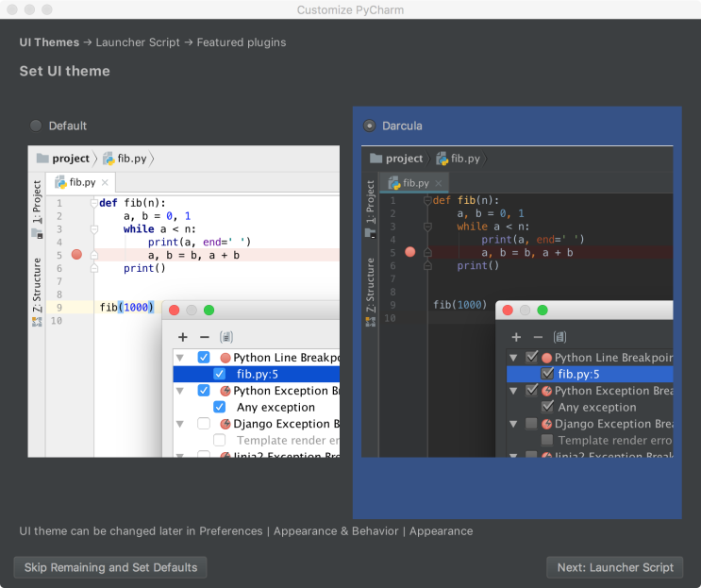Go to Next: Launcher Script
The image size is (701, 588).
click(x=615, y=567)
